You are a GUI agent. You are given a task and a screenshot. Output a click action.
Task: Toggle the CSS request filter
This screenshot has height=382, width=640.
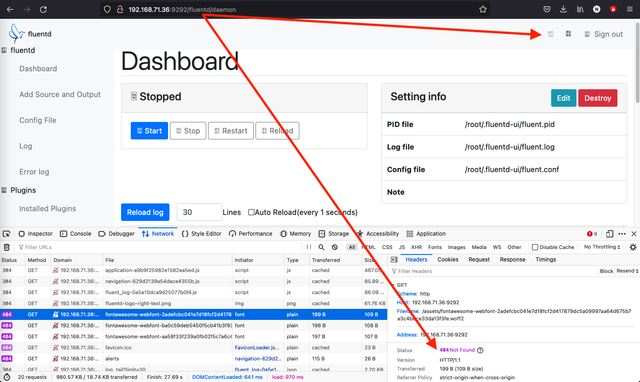coord(387,247)
